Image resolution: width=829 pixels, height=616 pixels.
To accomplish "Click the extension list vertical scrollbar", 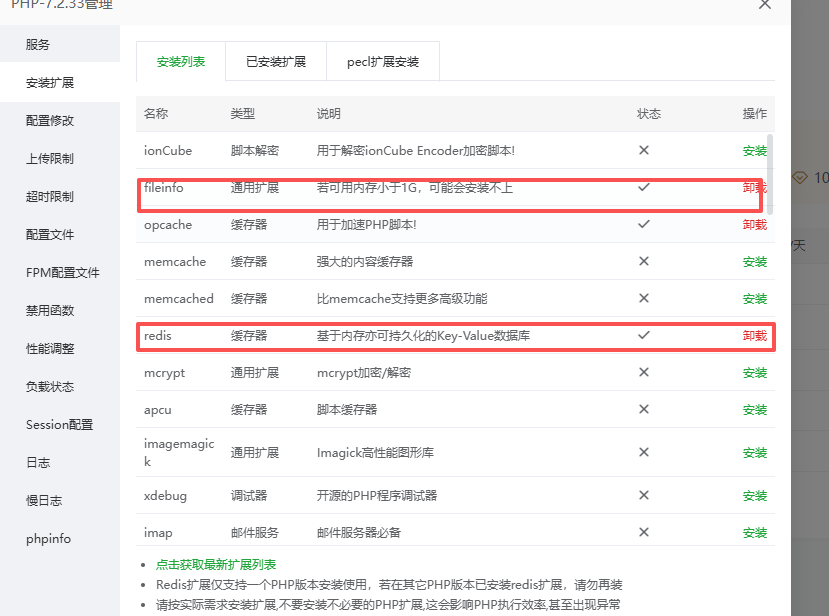I will coord(770,174).
